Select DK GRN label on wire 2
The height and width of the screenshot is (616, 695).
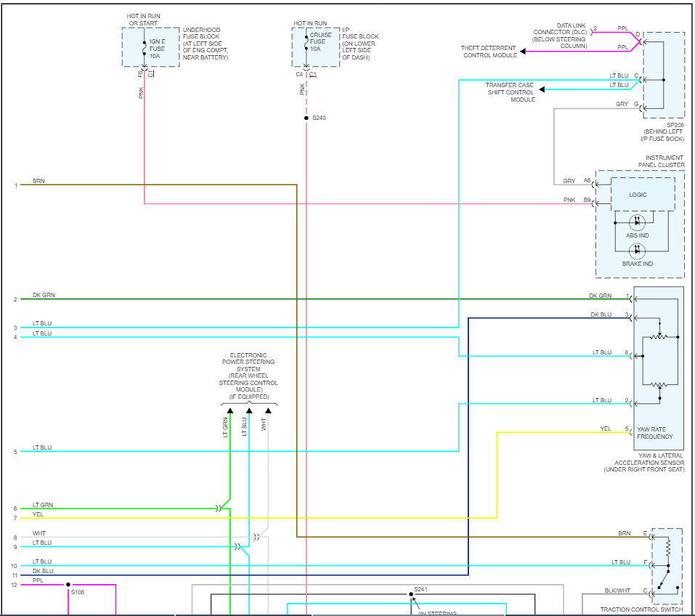coord(44,295)
